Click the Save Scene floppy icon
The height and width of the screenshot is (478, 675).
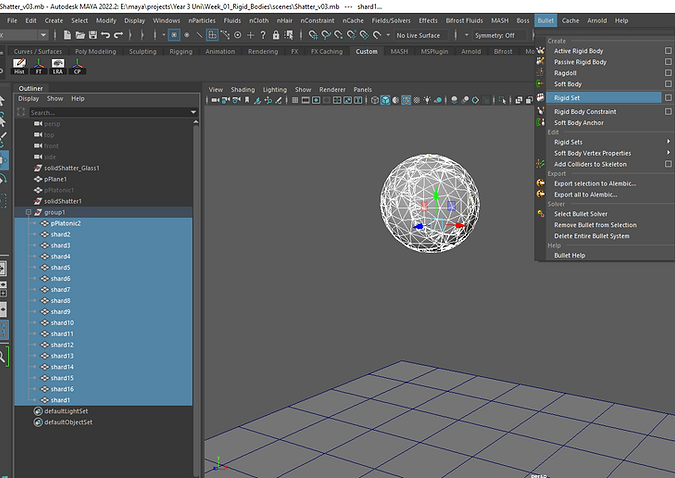(x=93, y=35)
